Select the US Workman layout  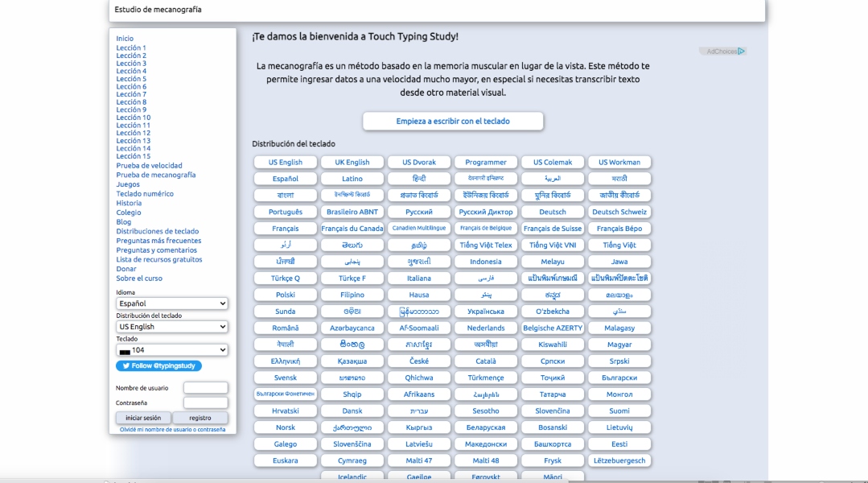click(619, 163)
